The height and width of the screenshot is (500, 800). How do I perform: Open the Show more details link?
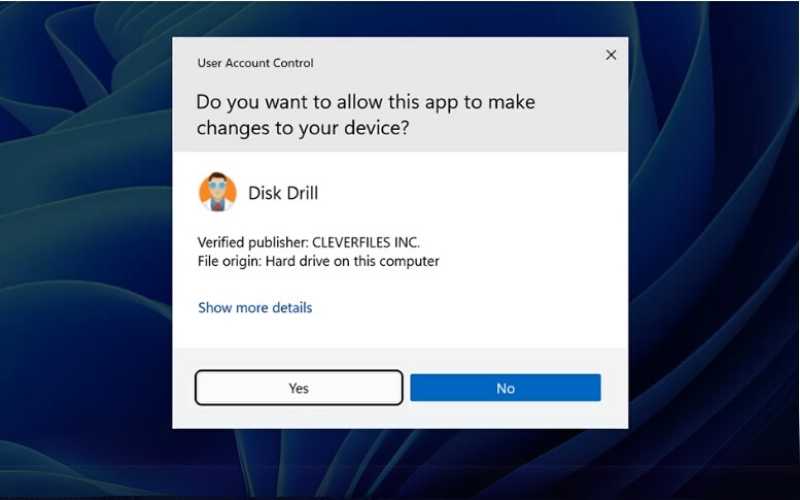coord(255,308)
